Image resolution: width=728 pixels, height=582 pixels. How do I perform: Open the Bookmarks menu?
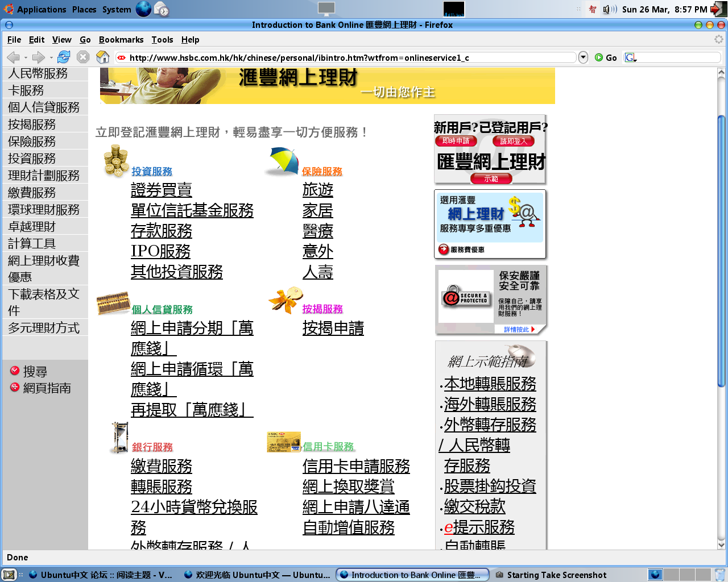click(x=121, y=40)
